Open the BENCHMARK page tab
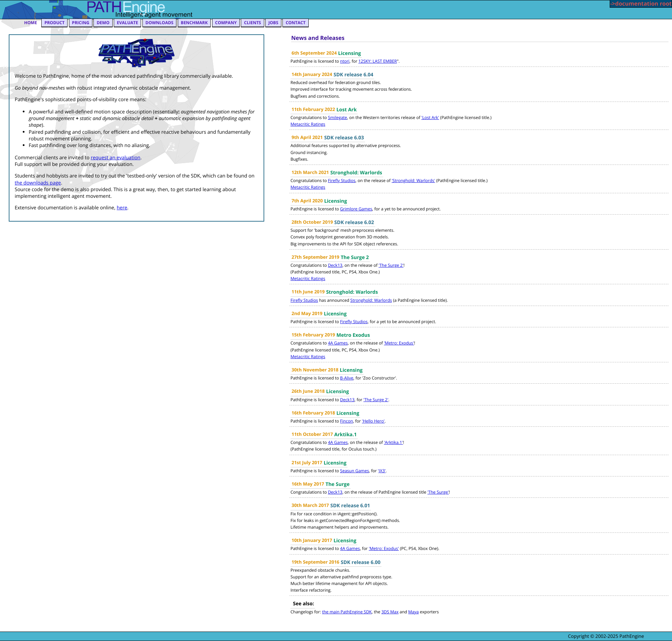672x641 pixels. coord(194,23)
